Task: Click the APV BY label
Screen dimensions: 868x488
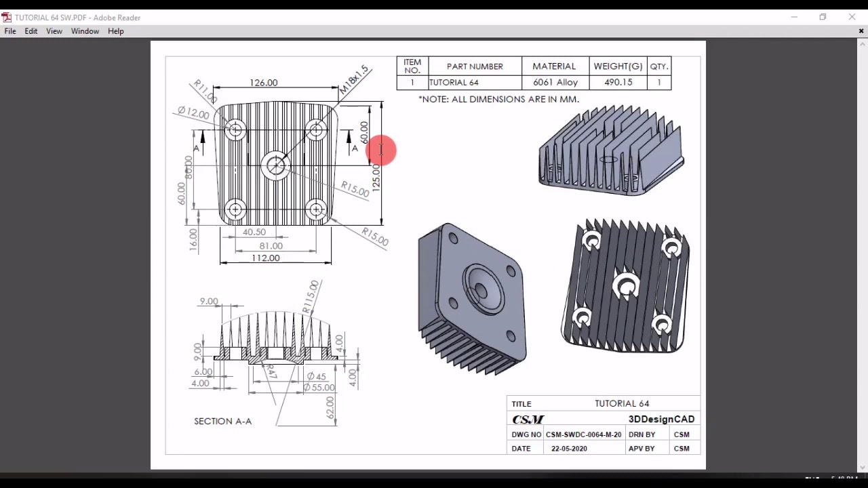Action: pyautogui.click(x=642, y=449)
